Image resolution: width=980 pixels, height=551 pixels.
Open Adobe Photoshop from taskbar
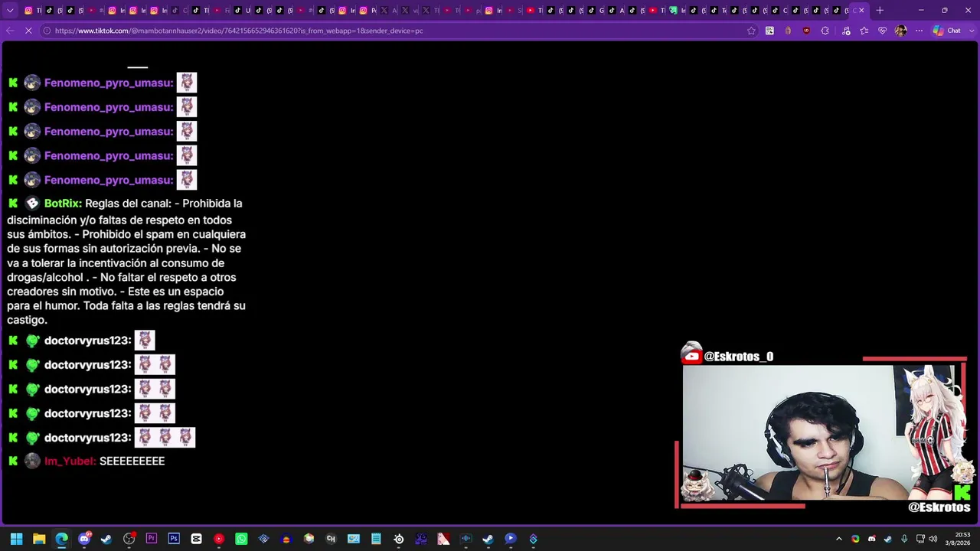coord(174,539)
